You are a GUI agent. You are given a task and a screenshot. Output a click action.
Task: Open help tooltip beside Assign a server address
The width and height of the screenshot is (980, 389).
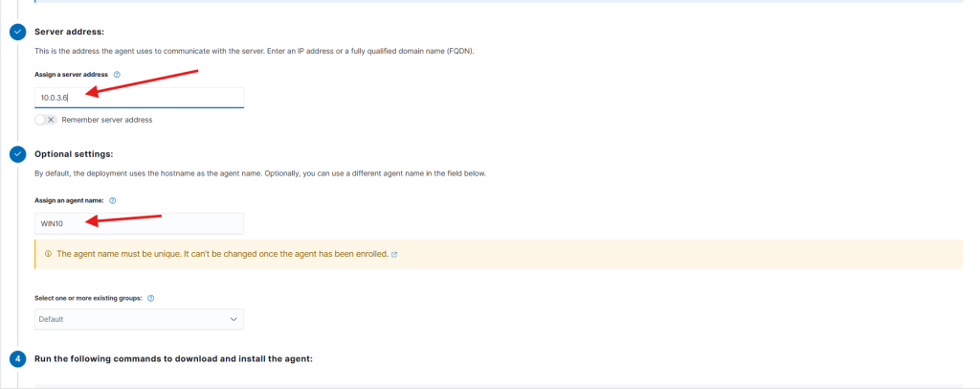(117, 74)
